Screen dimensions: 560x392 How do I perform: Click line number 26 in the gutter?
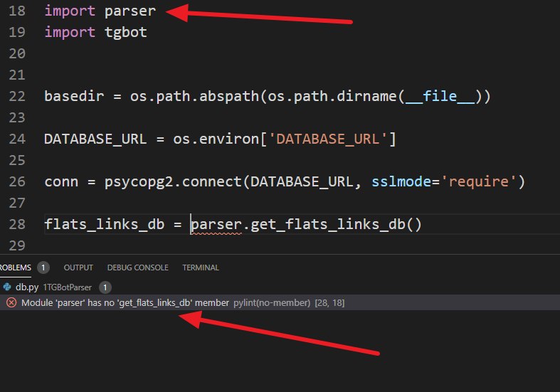tap(17, 181)
